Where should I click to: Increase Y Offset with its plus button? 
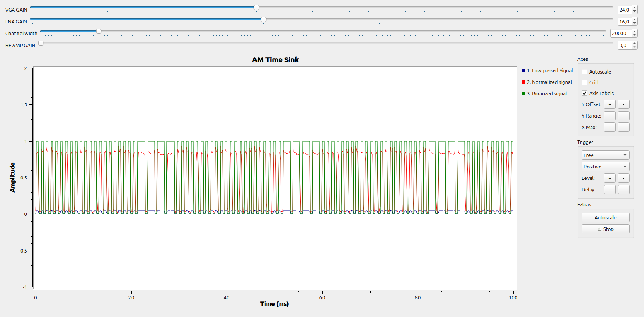pos(610,104)
